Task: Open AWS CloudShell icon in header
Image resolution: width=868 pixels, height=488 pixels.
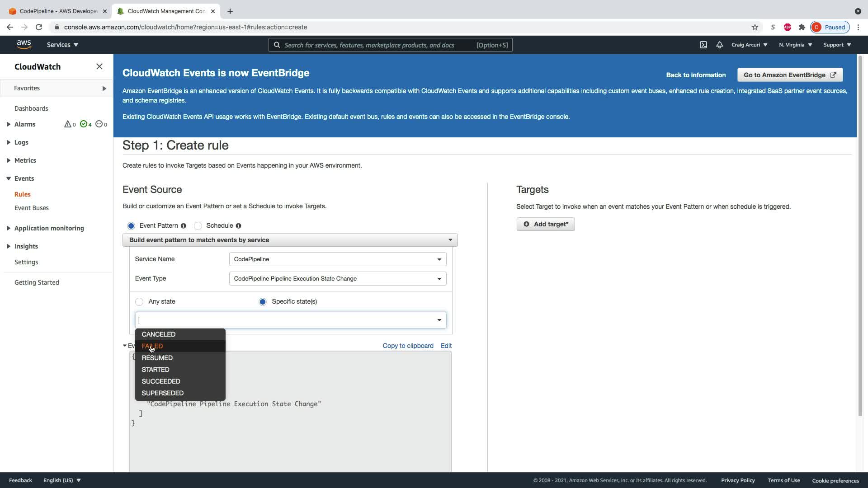Action: tap(703, 45)
